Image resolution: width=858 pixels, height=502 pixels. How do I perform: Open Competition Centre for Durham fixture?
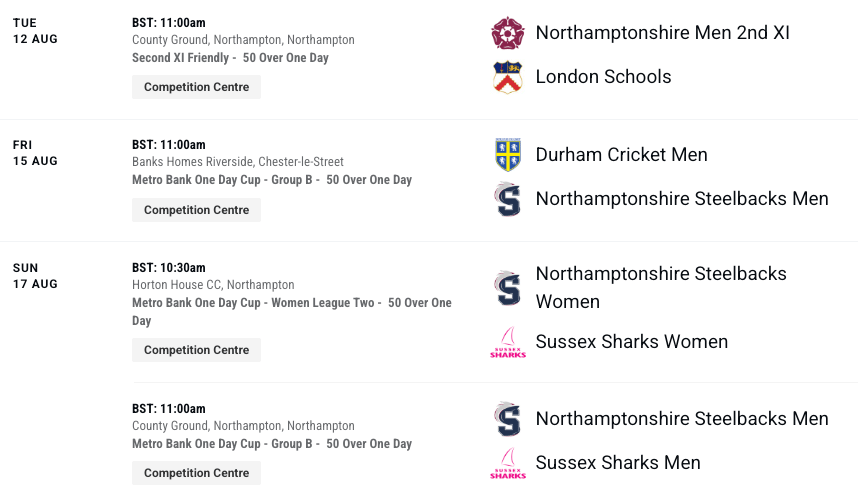[x=196, y=210]
